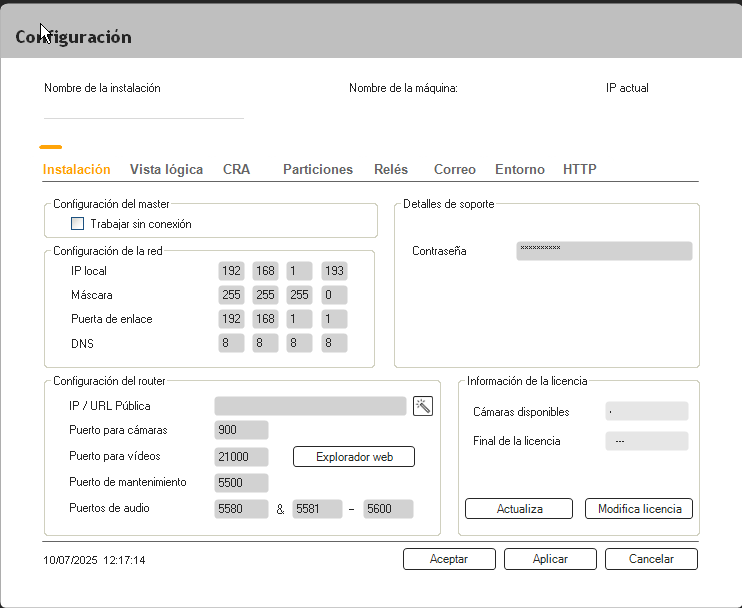Screen dimensions: 742x608
Task: Open the CRA tab
Action: pyautogui.click(x=236, y=170)
